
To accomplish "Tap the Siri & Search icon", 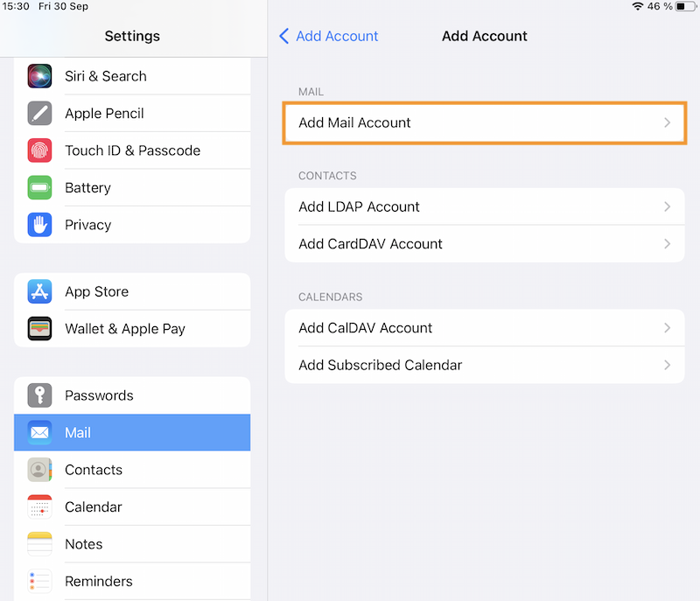I will tap(39, 76).
